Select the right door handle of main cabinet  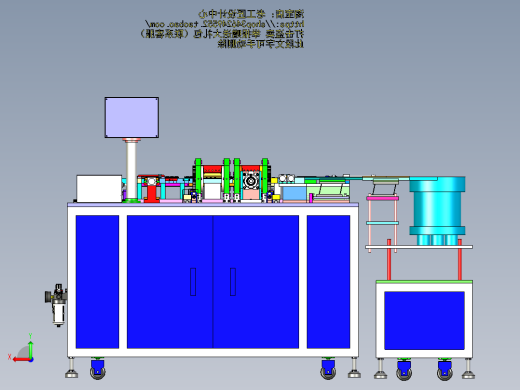(x=233, y=282)
